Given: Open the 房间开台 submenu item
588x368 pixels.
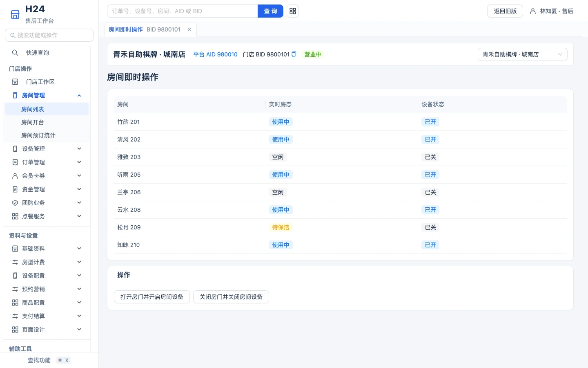Looking at the screenshot, I should click(x=46, y=122).
